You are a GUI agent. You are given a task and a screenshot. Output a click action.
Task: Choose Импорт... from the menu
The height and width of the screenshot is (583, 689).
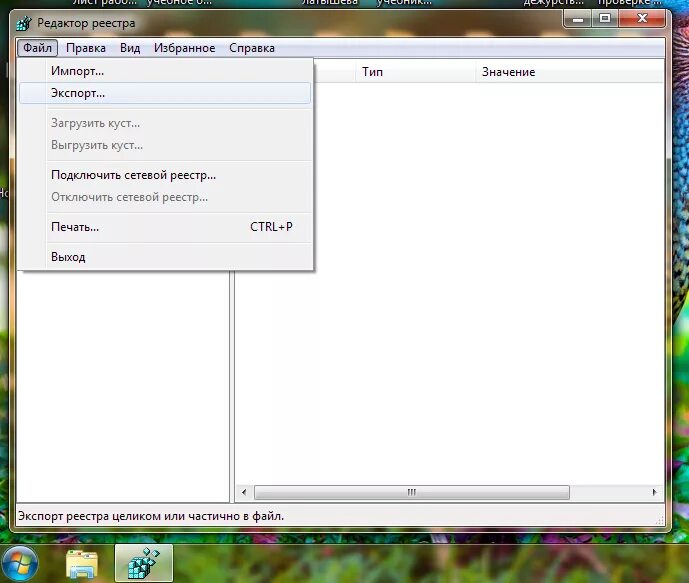[165, 71]
